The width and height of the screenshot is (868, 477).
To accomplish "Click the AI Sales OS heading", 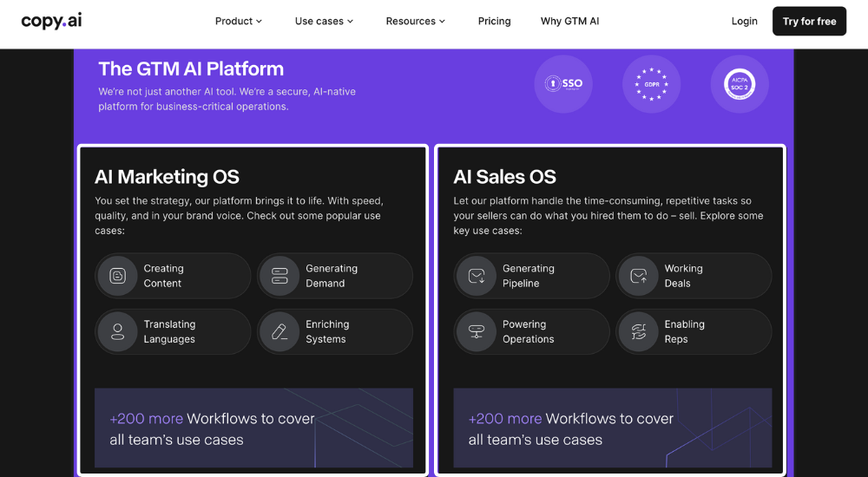I will click(x=505, y=177).
